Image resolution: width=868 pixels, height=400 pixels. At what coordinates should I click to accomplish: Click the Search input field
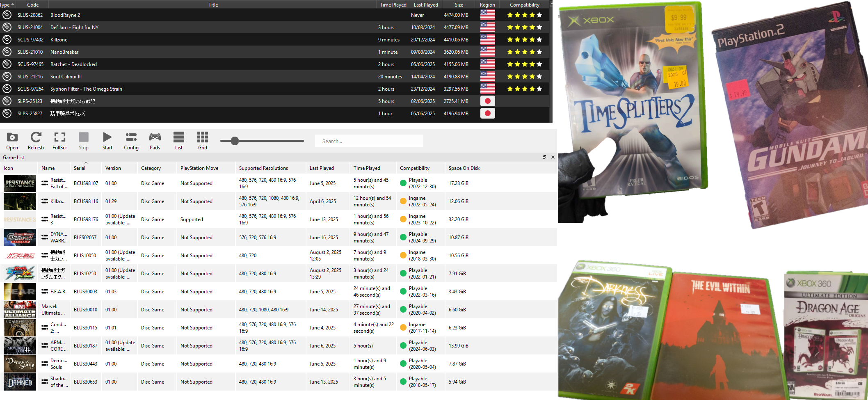coord(369,141)
